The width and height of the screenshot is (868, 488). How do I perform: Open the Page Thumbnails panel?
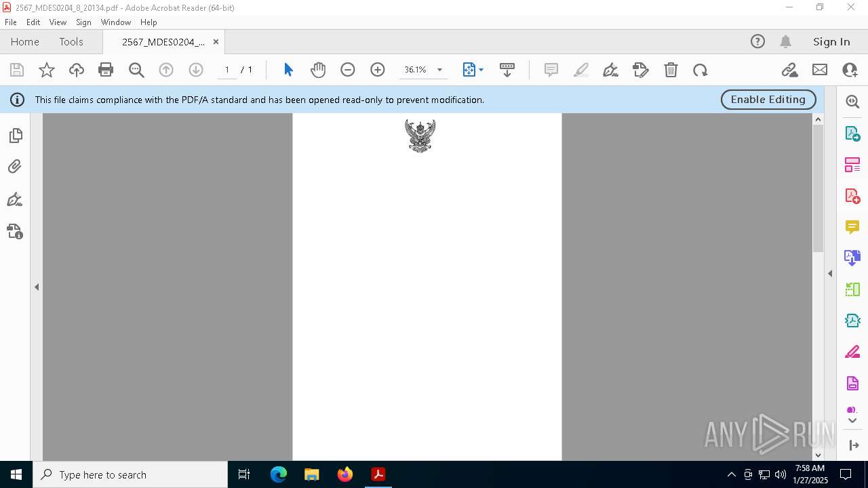click(x=15, y=136)
